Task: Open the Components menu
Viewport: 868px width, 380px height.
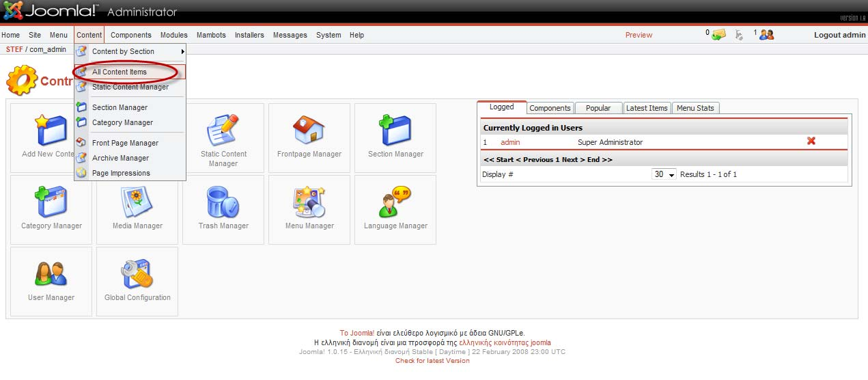Action: coord(131,35)
